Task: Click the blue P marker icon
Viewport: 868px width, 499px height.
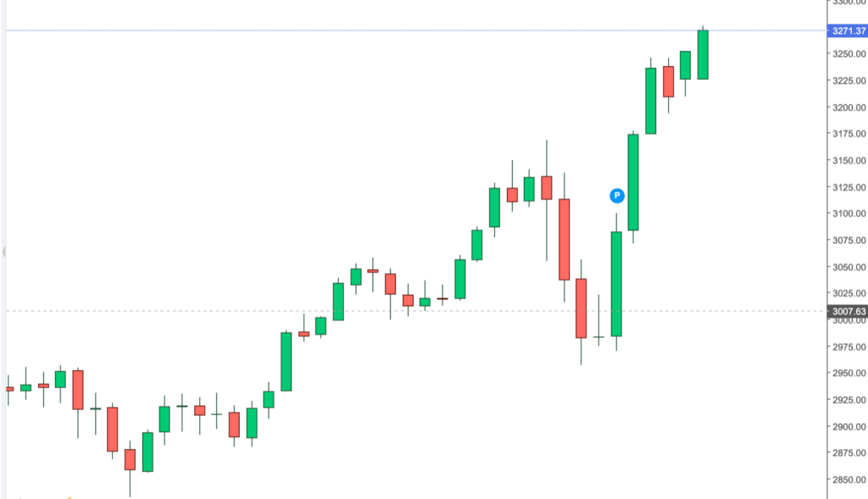Action: click(x=617, y=196)
